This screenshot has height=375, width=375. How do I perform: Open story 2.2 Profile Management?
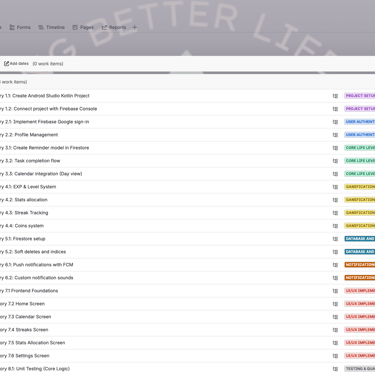[29, 135]
